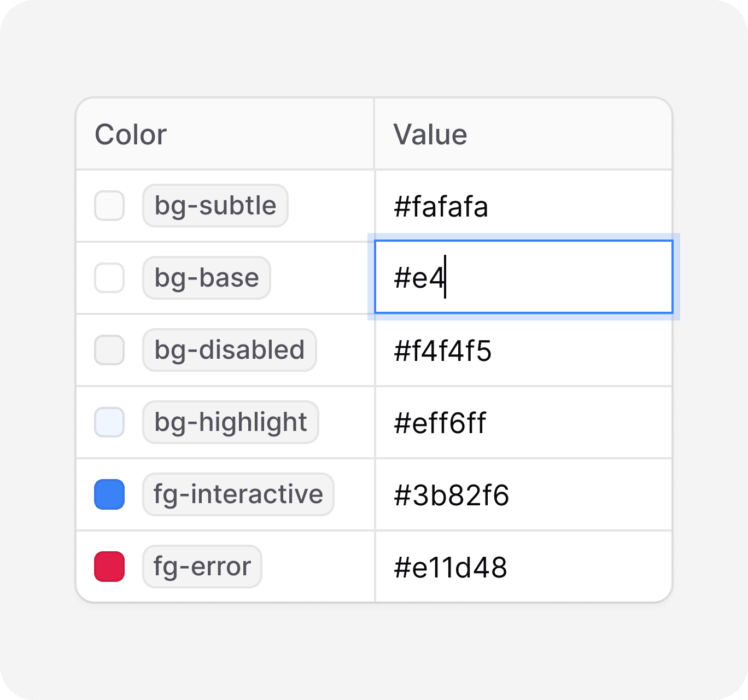Click the #eff6ff value cell

point(523,423)
